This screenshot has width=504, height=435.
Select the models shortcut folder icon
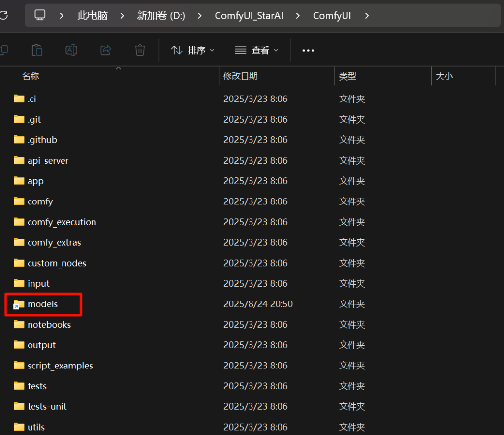[x=19, y=304]
